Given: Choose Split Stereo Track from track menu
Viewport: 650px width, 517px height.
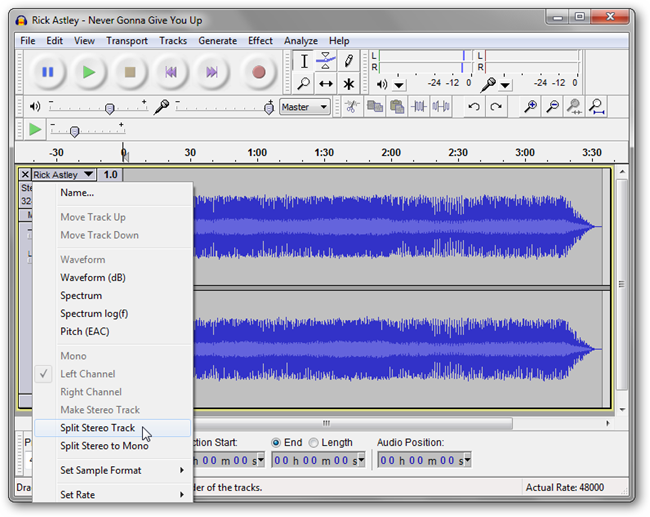Looking at the screenshot, I should pos(97,428).
